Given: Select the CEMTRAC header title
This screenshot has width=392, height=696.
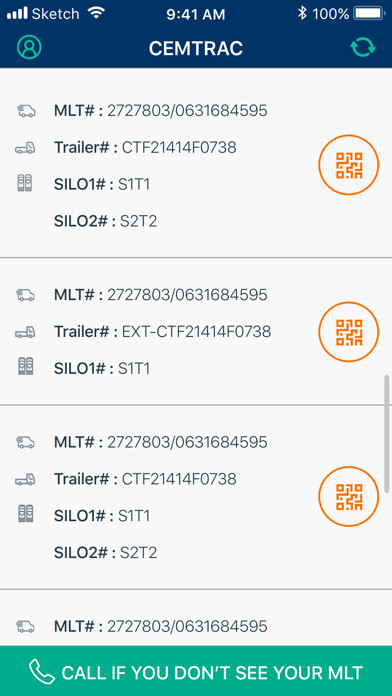Looking at the screenshot, I should 196,48.
